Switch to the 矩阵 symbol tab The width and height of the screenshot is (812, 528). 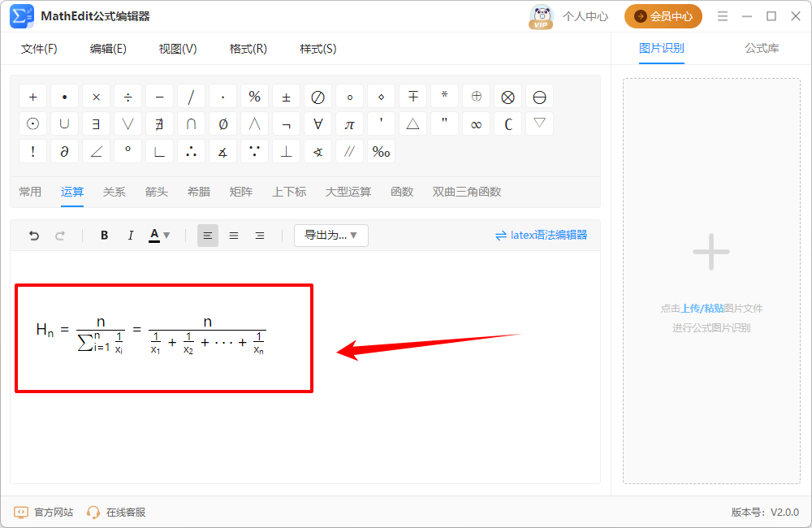click(241, 193)
